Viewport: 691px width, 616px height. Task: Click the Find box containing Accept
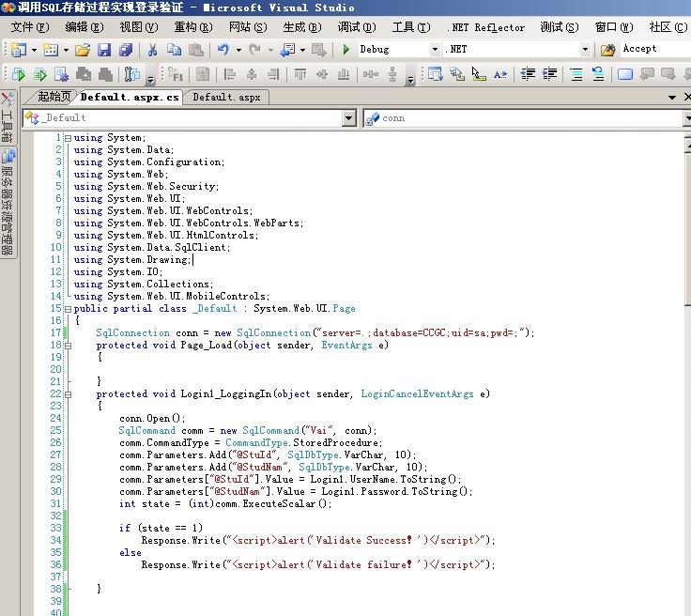click(655, 49)
